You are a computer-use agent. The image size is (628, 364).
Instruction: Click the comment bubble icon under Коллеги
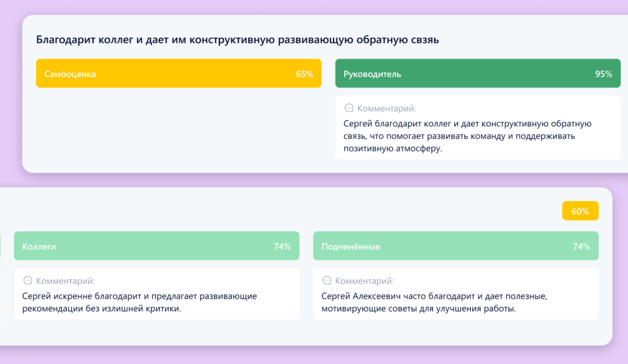(28, 281)
